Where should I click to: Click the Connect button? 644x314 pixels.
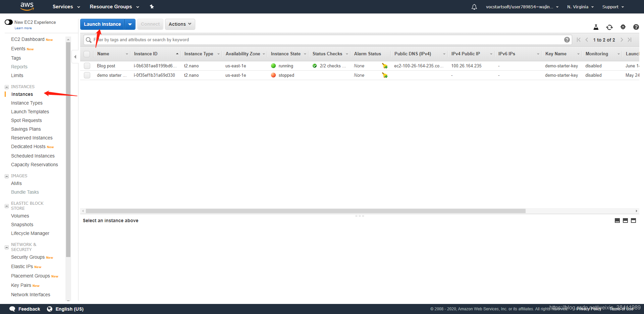[x=150, y=24]
